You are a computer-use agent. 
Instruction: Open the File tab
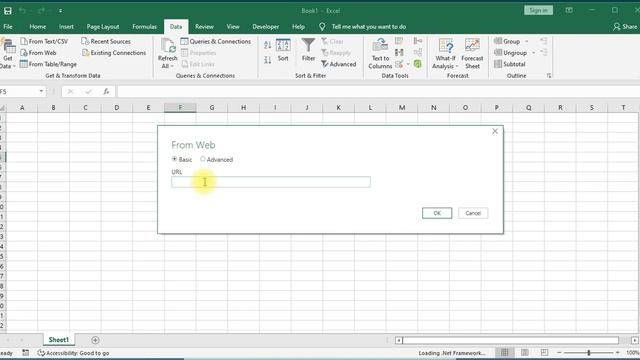pos(8,27)
